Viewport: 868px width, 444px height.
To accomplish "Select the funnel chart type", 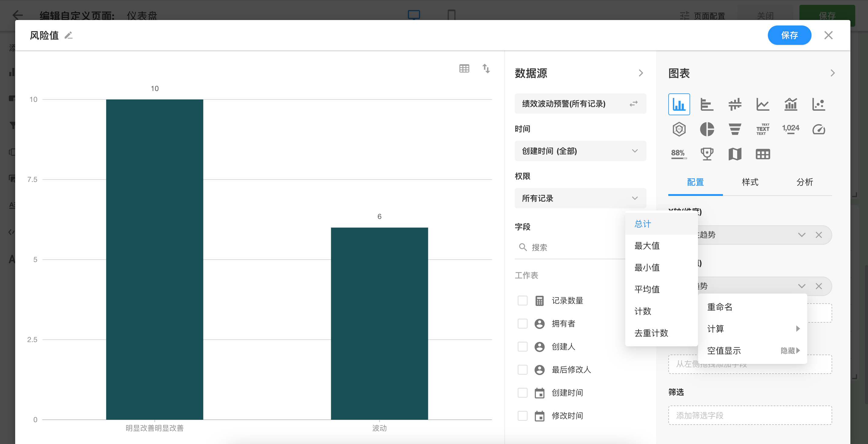I will point(734,129).
